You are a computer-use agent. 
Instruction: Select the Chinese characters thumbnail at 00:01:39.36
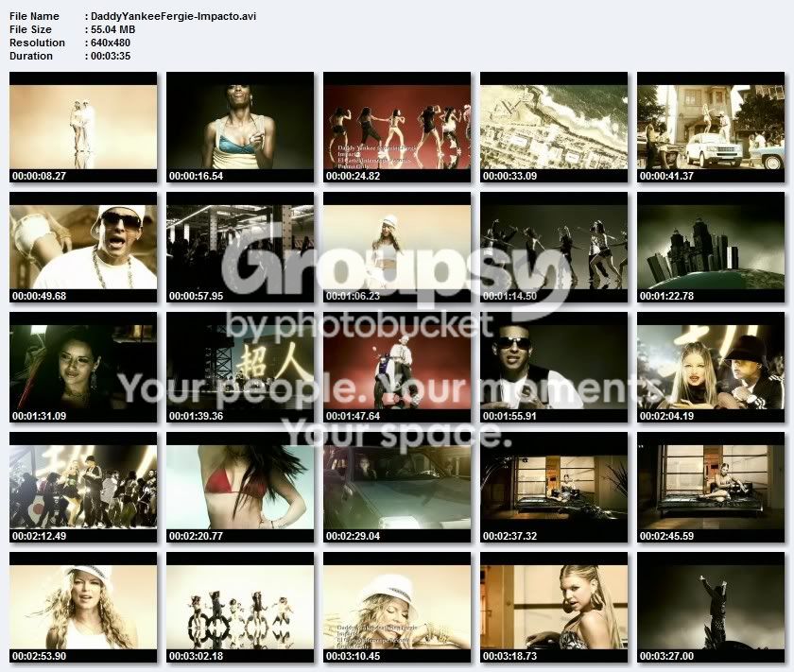point(240,367)
